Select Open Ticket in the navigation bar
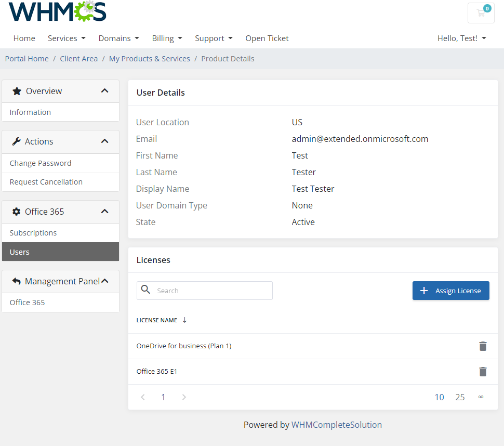Image resolution: width=504 pixels, height=446 pixels. click(x=267, y=38)
